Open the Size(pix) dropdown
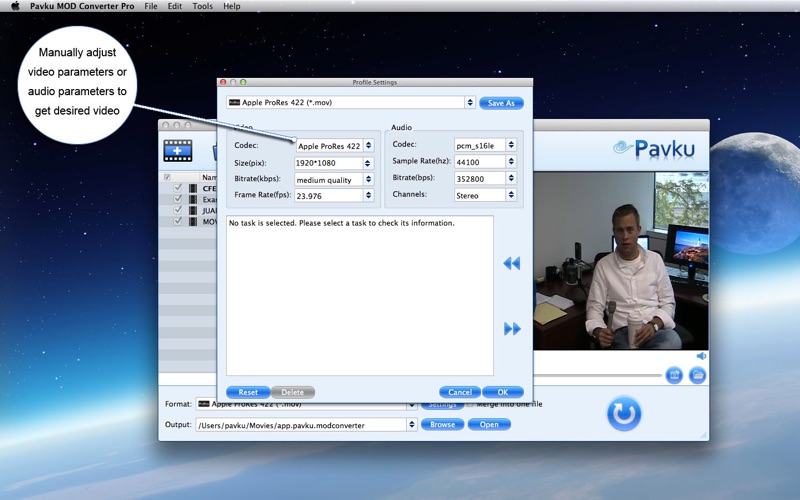 [368, 163]
